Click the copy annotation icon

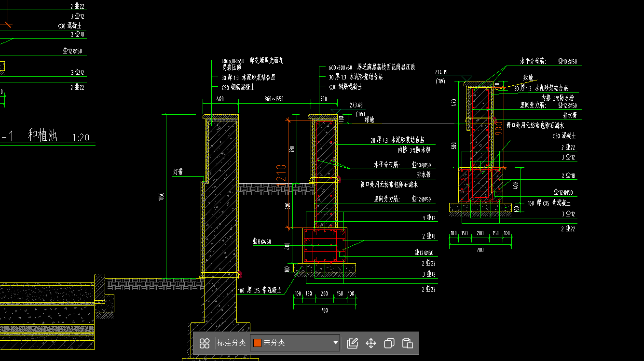pos(389,343)
